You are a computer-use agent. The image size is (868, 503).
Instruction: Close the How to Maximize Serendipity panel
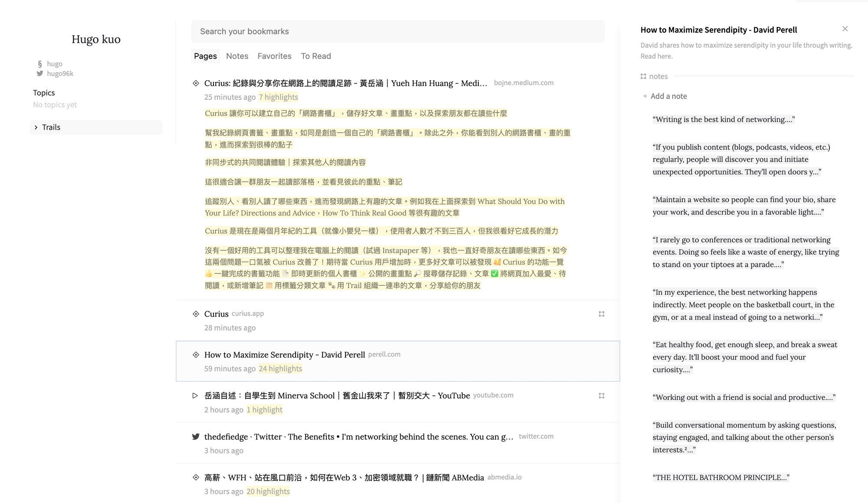[x=845, y=29]
